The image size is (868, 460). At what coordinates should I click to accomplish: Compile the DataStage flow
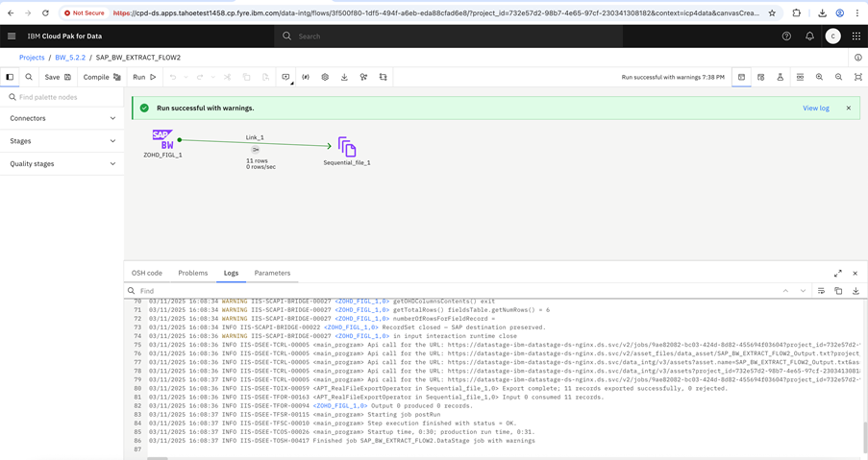click(102, 77)
